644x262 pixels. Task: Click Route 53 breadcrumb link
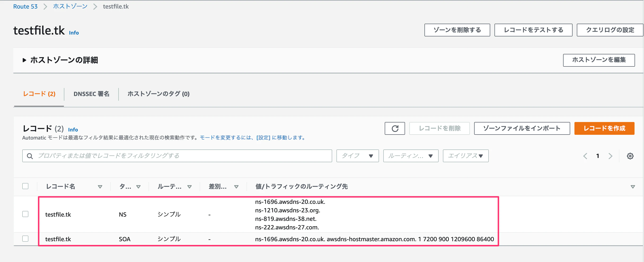[x=25, y=6]
